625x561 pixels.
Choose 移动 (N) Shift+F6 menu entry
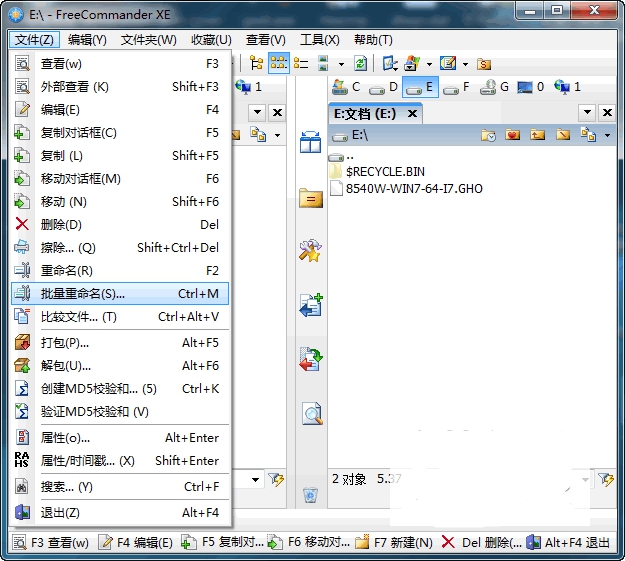pyautogui.click(x=120, y=202)
